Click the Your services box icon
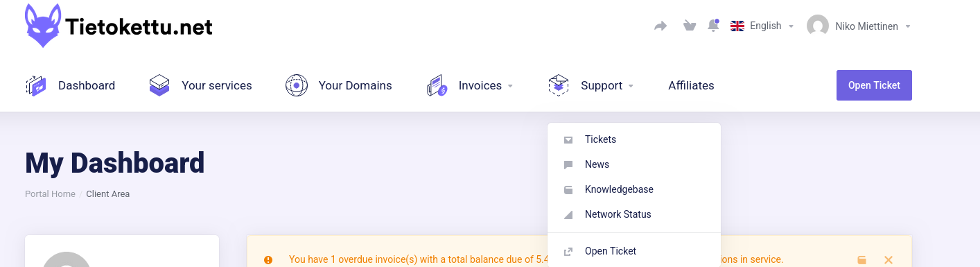980x267 pixels. [x=159, y=86]
